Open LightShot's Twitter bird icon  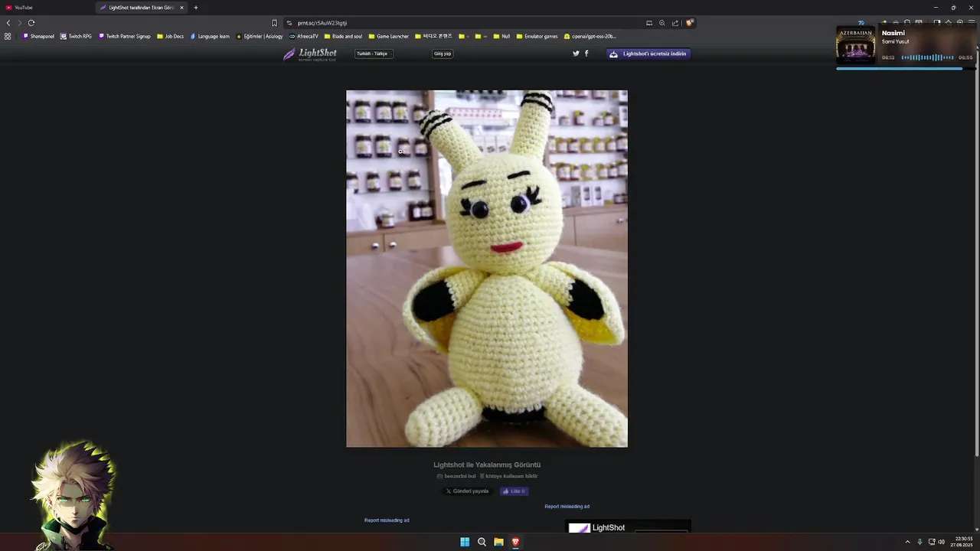click(x=576, y=54)
